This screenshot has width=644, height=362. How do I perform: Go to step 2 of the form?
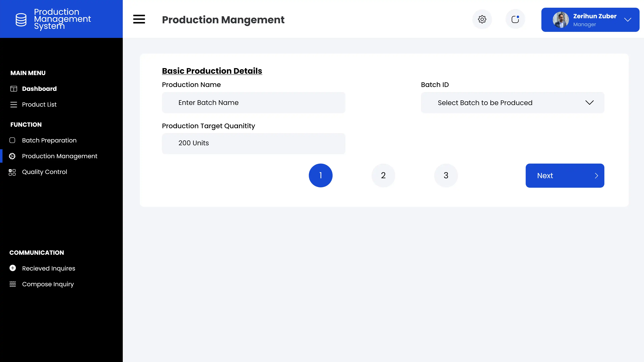[383, 175]
